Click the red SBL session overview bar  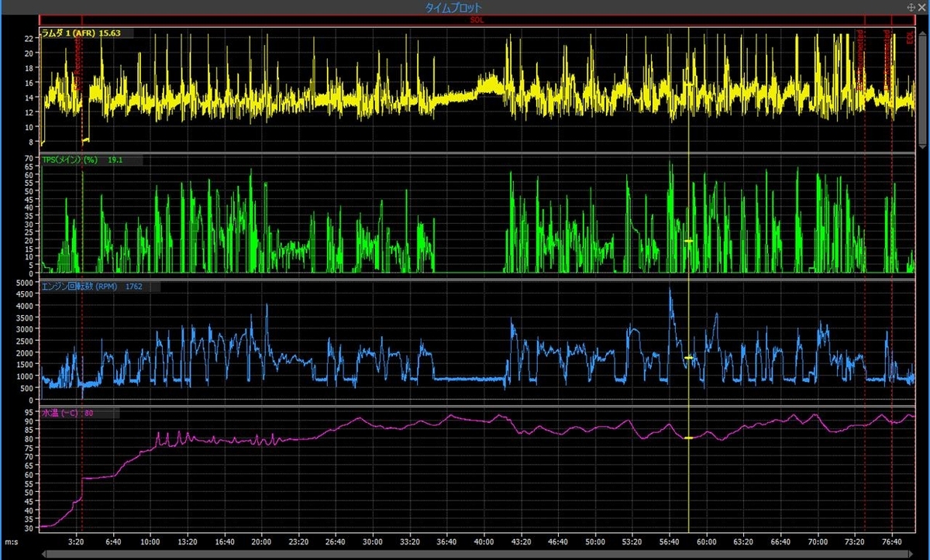point(477,21)
